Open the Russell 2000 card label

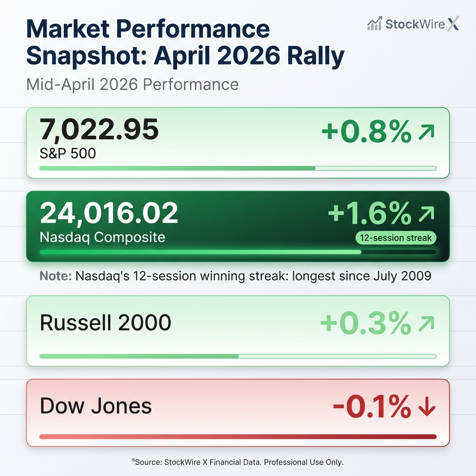coord(106,323)
